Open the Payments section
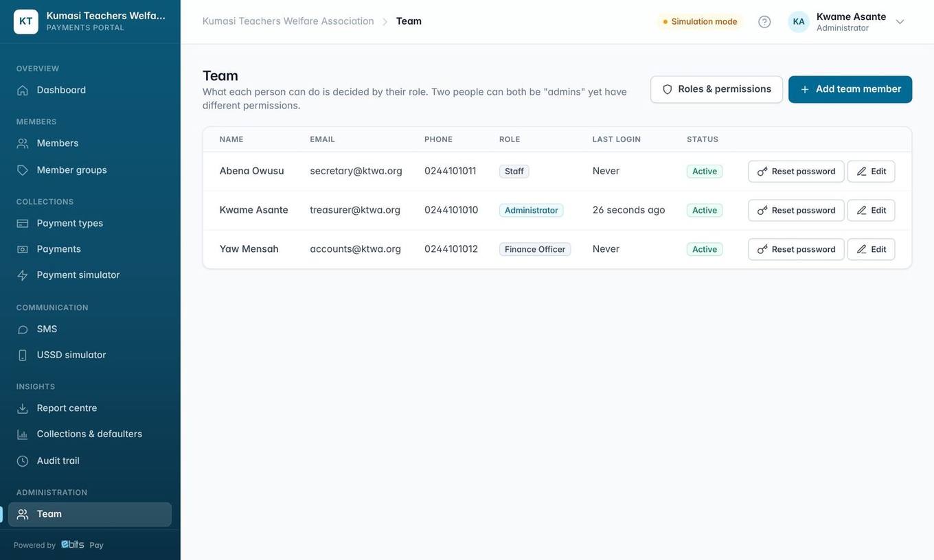The image size is (934, 560). tap(90, 249)
